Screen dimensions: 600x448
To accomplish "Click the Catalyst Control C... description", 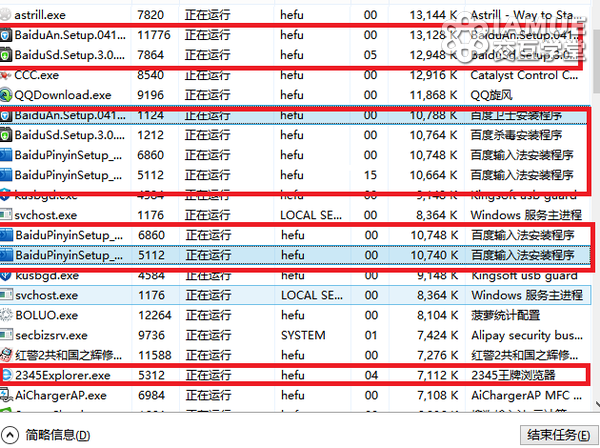I will pyautogui.click(x=524, y=75).
